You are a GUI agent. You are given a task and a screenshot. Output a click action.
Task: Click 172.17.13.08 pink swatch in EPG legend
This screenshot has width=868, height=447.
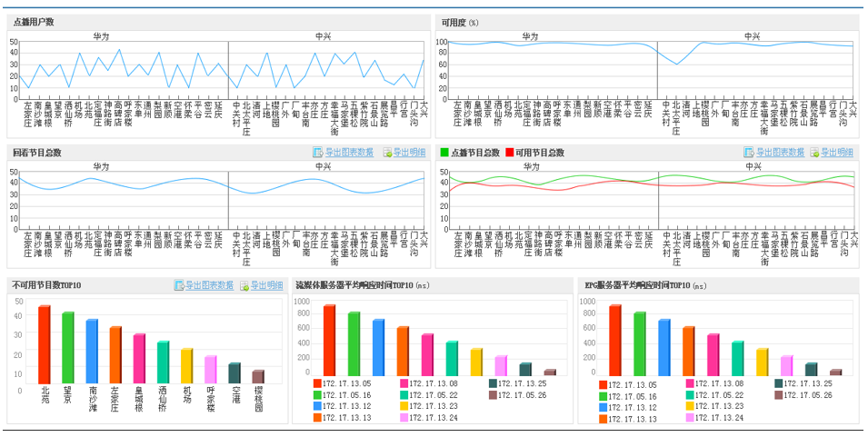click(x=690, y=382)
